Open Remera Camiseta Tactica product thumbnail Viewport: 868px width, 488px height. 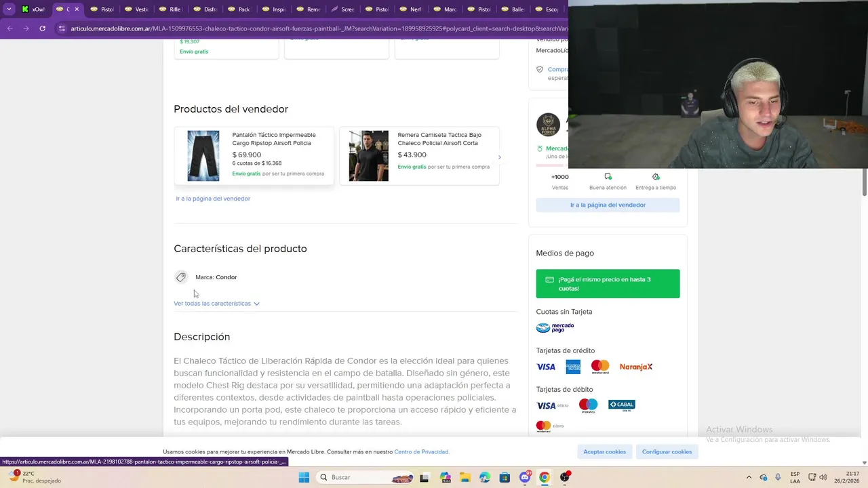pos(369,156)
